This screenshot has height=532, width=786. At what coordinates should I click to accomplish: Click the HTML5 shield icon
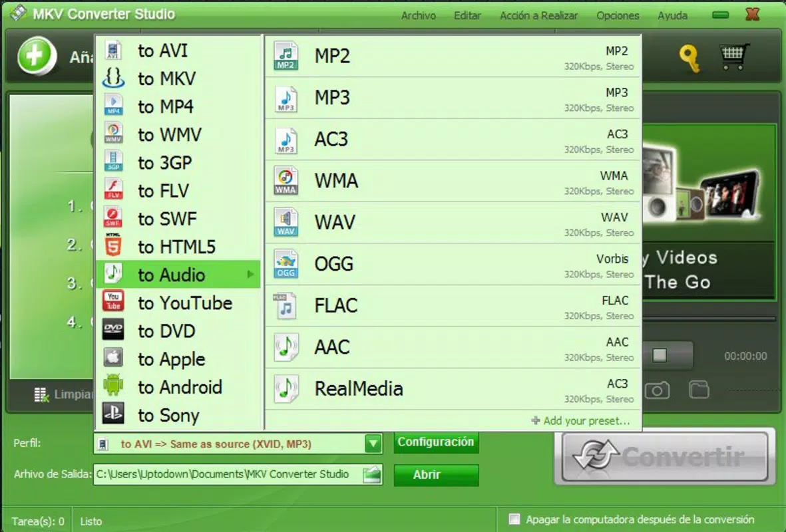(x=113, y=246)
